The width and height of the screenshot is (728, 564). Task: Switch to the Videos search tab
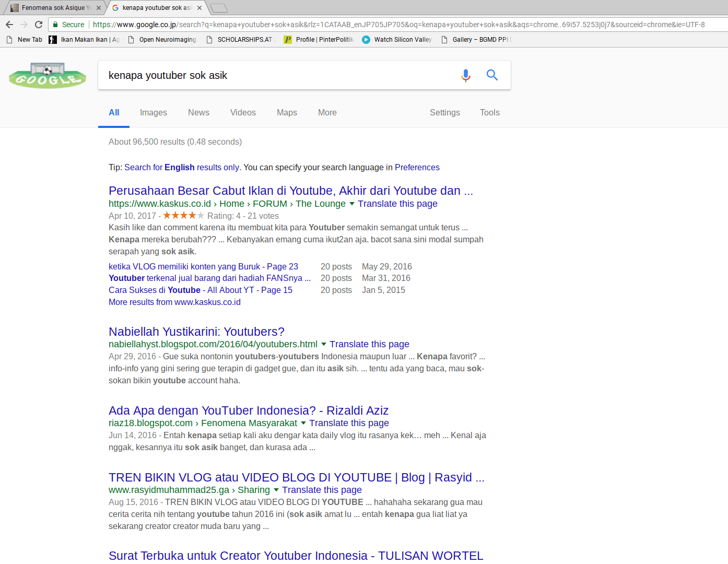click(243, 113)
